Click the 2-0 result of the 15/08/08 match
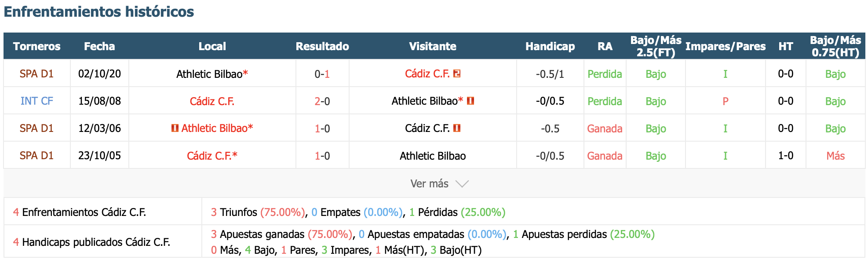 click(x=322, y=101)
